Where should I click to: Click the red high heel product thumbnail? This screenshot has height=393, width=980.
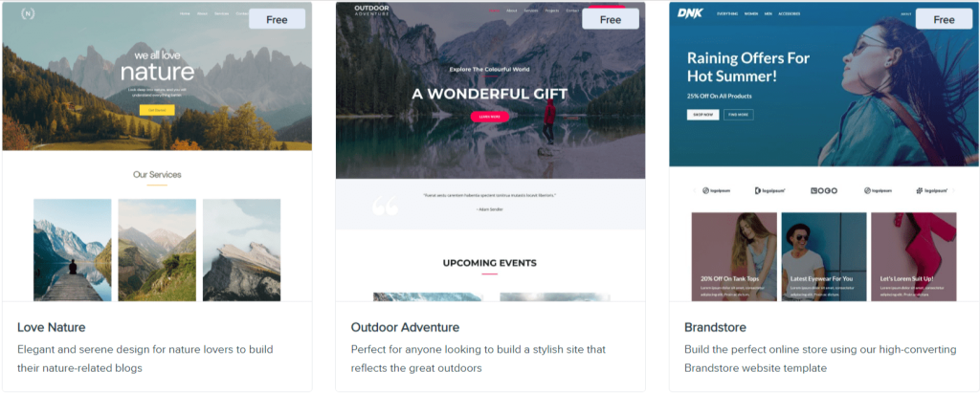(914, 257)
